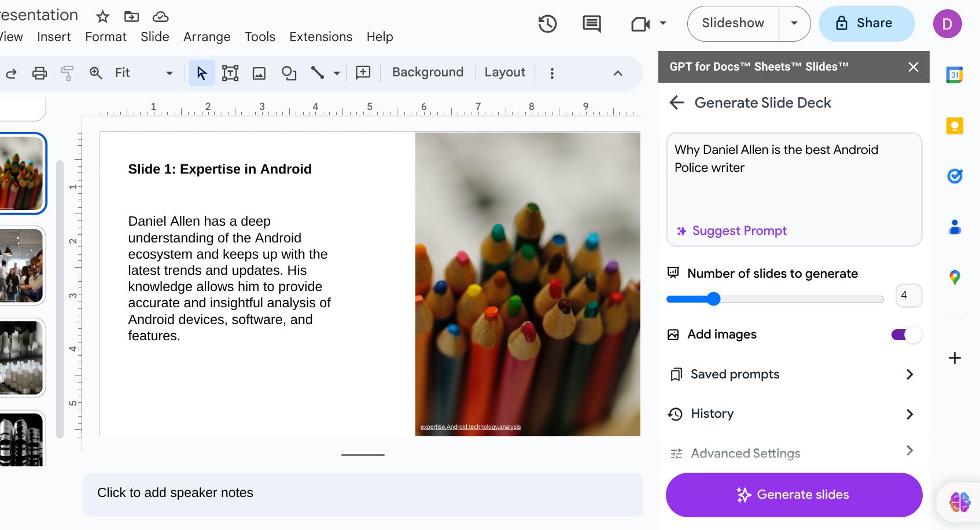The image size is (980, 530).
Task: Click the paint format tool
Action: tap(67, 73)
